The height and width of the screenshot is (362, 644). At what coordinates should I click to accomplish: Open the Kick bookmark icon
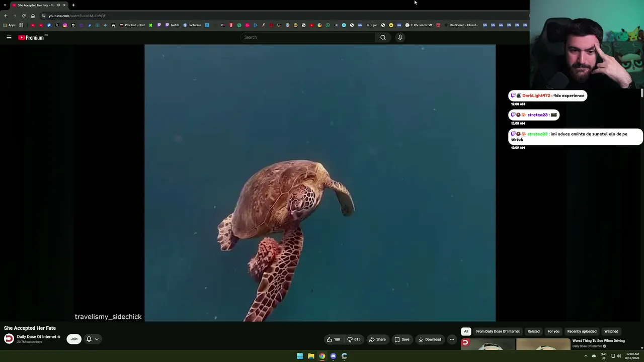tap(150, 25)
